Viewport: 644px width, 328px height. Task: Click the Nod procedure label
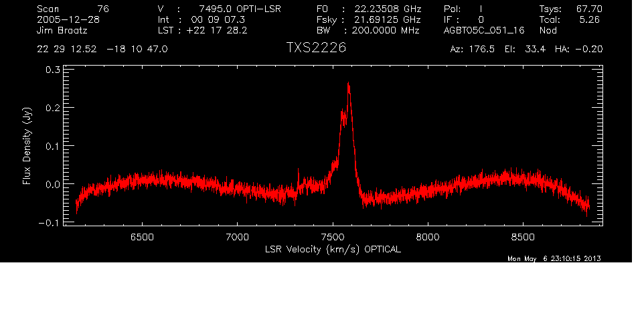coord(548,30)
